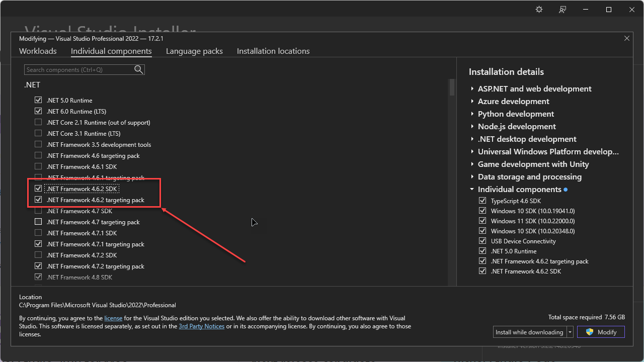
Task: Close the Modifying dialog with X
Action: click(x=627, y=38)
